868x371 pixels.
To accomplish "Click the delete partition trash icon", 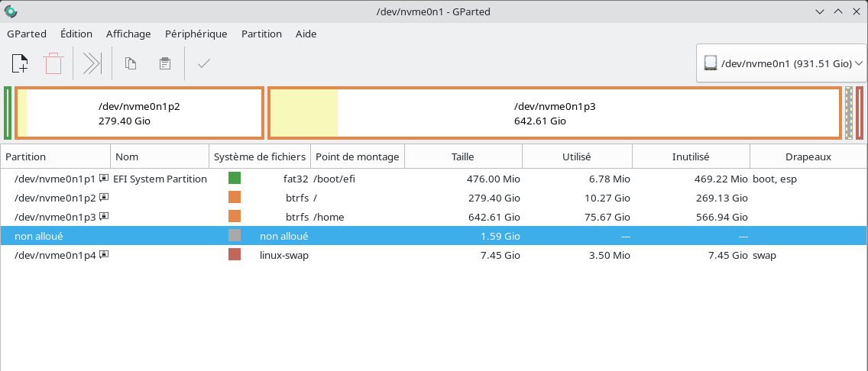I will 53,63.
